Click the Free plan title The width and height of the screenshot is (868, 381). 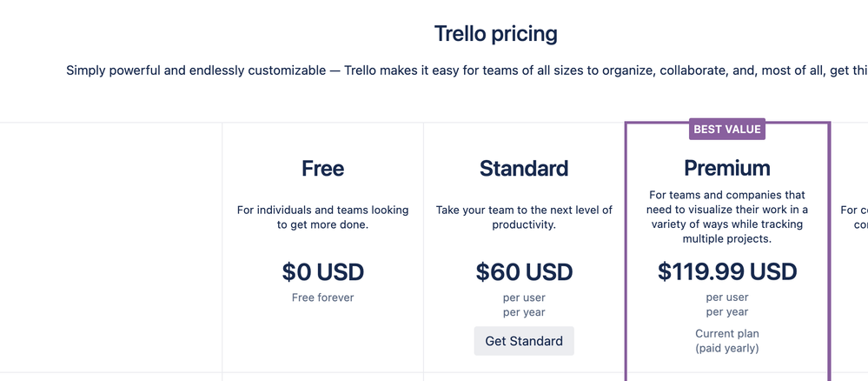(x=322, y=168)
